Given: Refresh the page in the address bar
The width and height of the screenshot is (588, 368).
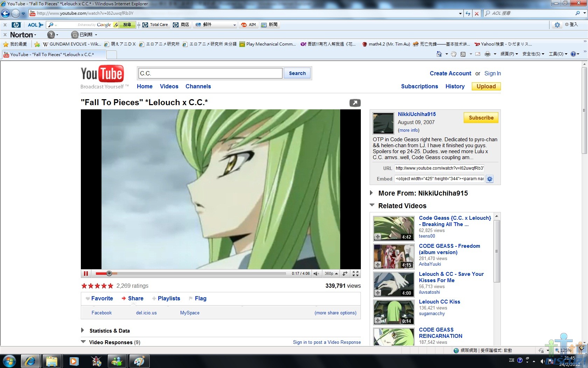Looking at the screenshot, I should [468, 13].
